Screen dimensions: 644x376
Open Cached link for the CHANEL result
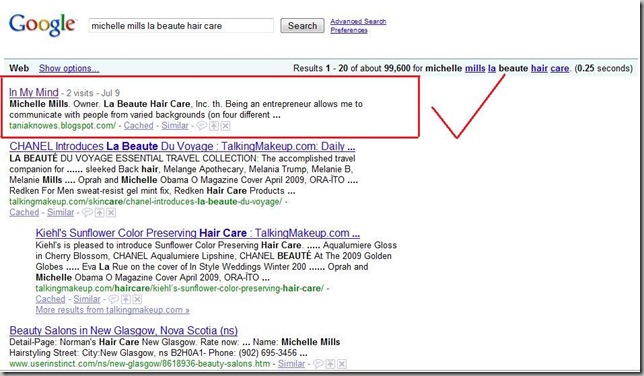(x=24, y=212)
